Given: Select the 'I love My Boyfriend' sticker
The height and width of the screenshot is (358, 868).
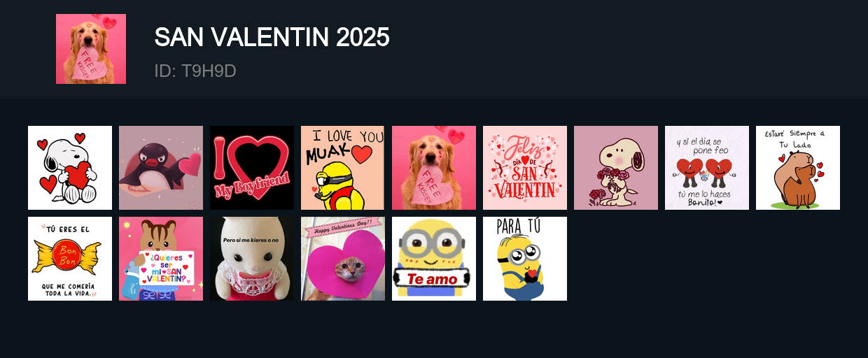Looking at the screenshot, I should click(x=252, y=168).
